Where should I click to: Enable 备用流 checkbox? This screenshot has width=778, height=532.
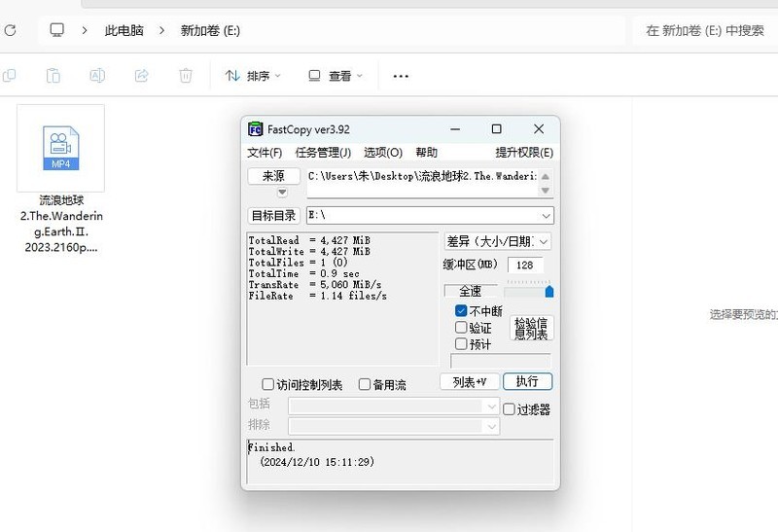point(364,384)
